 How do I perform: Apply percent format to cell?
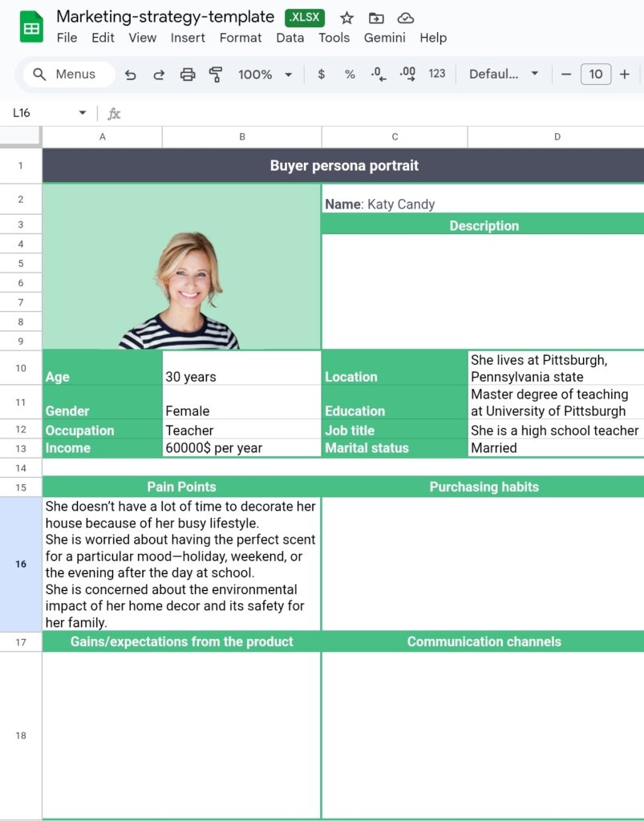coord(350,75)
